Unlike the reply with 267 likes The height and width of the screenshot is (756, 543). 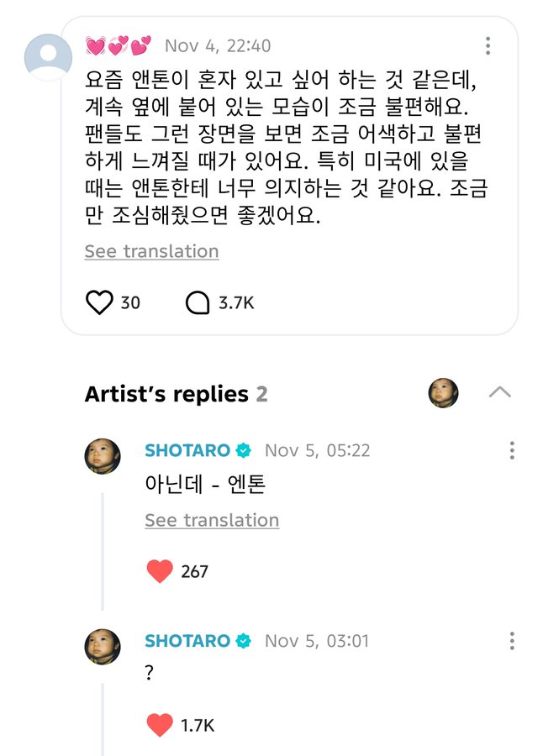[159, 571]
